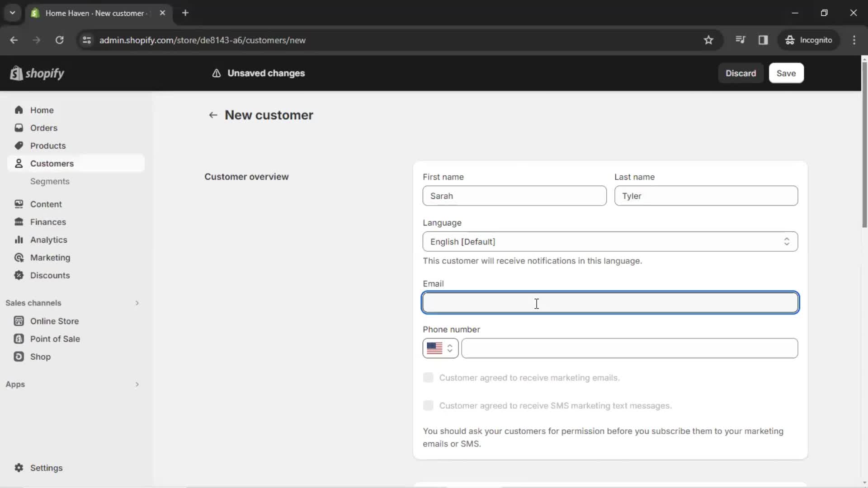The height and width of the screenshot is (488, 868).
Task: Open Customers section in sidebar
Action: [x=52, y=163]
